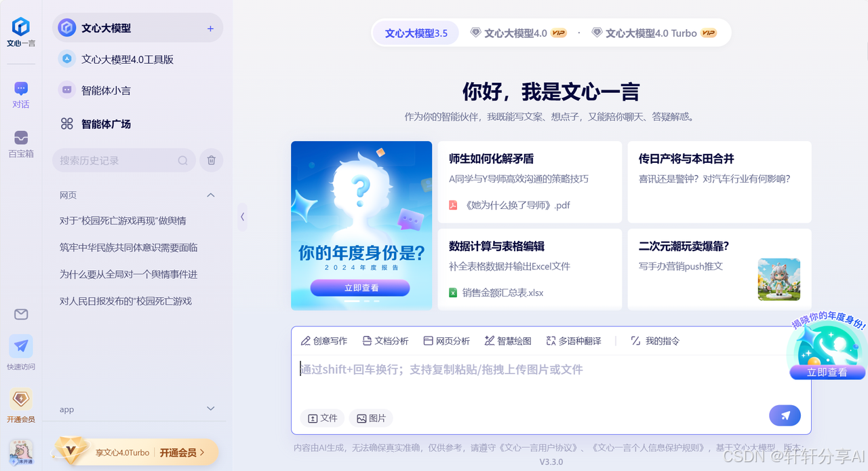Switch to 文心大模型3.5 tab
Image resolution: width=868 pixels, height=471 pixels.
coord(416,33)
